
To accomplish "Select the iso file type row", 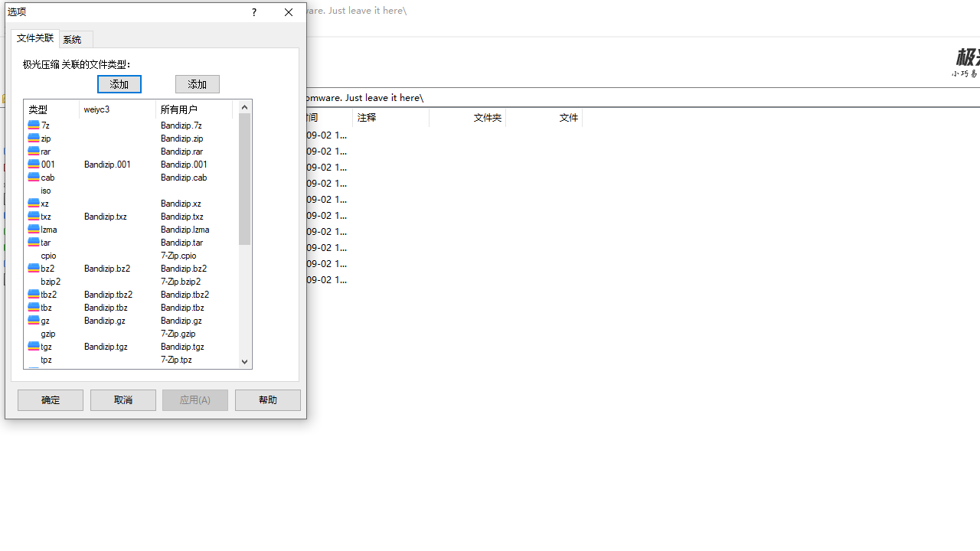I will [x=46, y=191].
